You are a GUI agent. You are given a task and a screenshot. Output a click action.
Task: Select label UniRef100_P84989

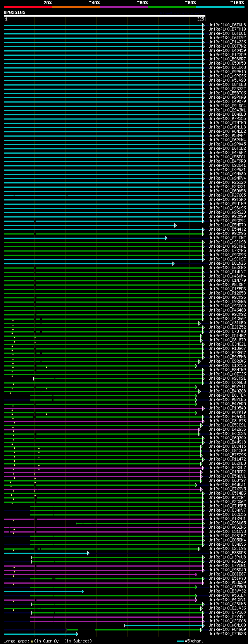coord(227,629)
